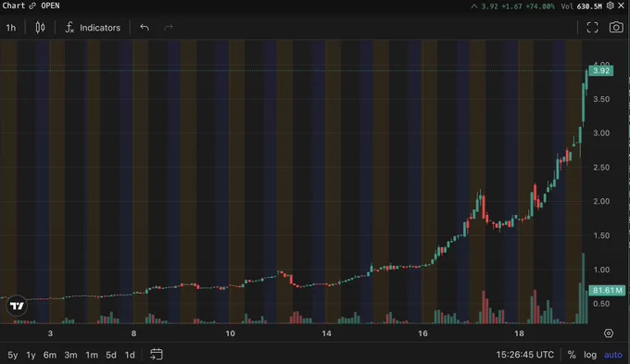Copy chart link icon next to Chart

(32, 6)
